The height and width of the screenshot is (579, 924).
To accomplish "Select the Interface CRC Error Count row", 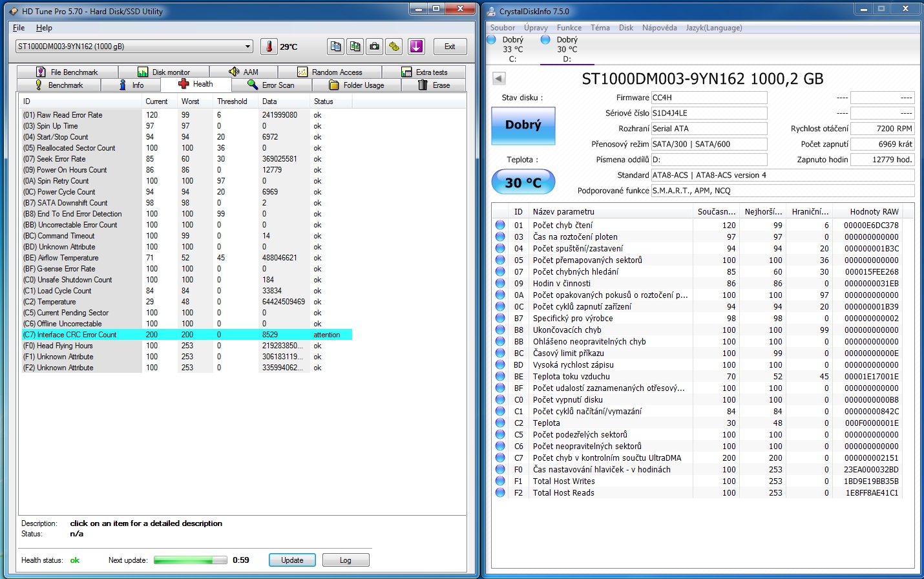I will tap(187, 335).
